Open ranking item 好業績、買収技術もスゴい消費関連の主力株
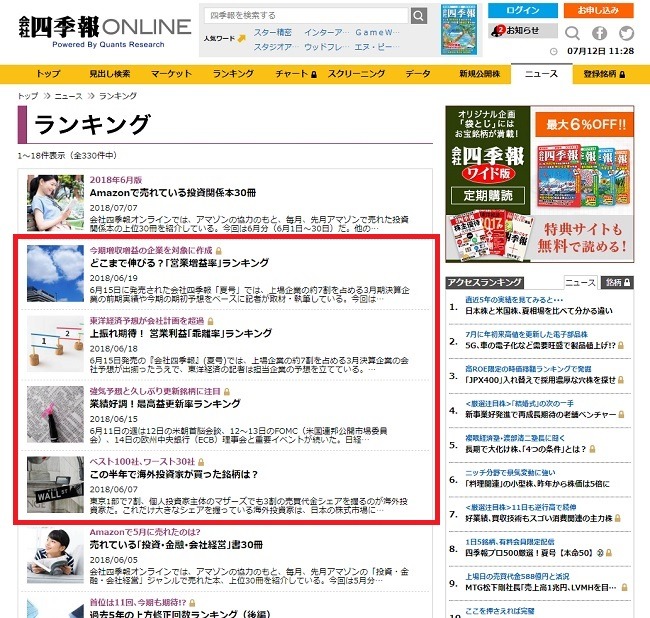Viewport: 650px width, 618px height. (538, 518)
